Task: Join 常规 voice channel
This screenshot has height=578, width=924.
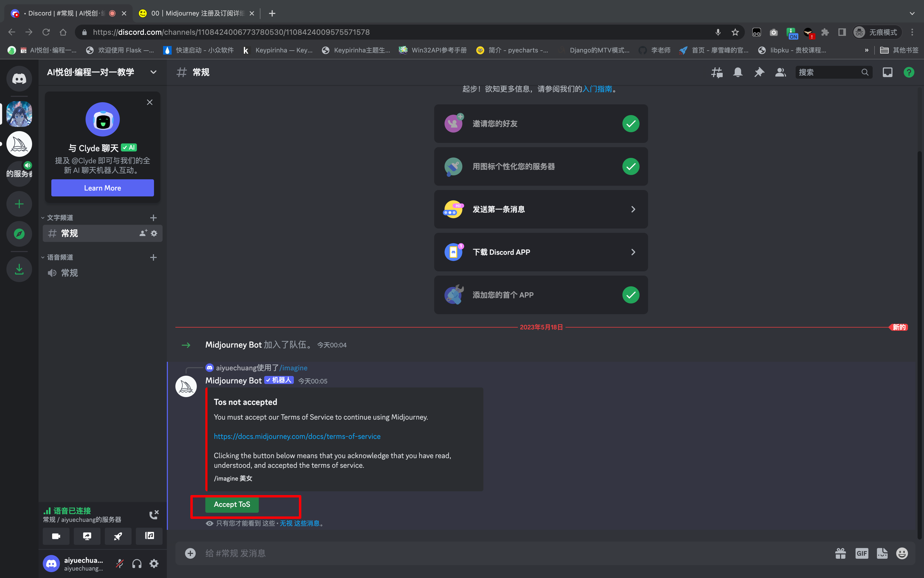Action: tap(102, 273)
